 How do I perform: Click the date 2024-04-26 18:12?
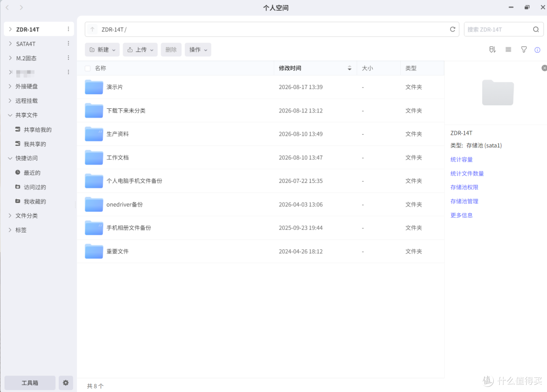pyautogui.click(x=300, y=251)
